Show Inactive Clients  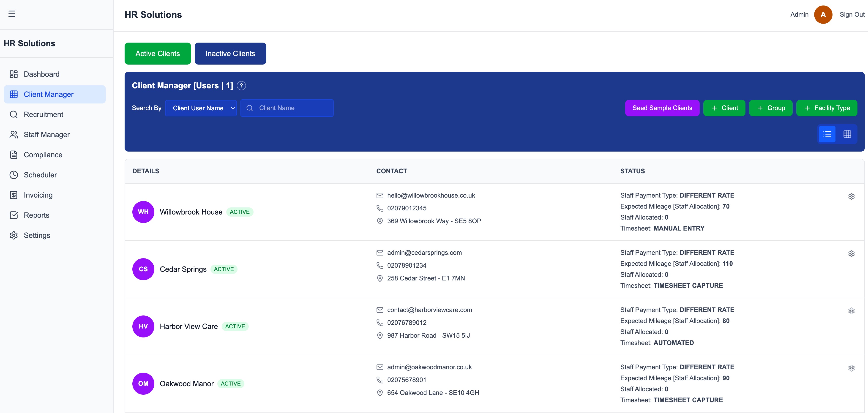click(230, 54)
